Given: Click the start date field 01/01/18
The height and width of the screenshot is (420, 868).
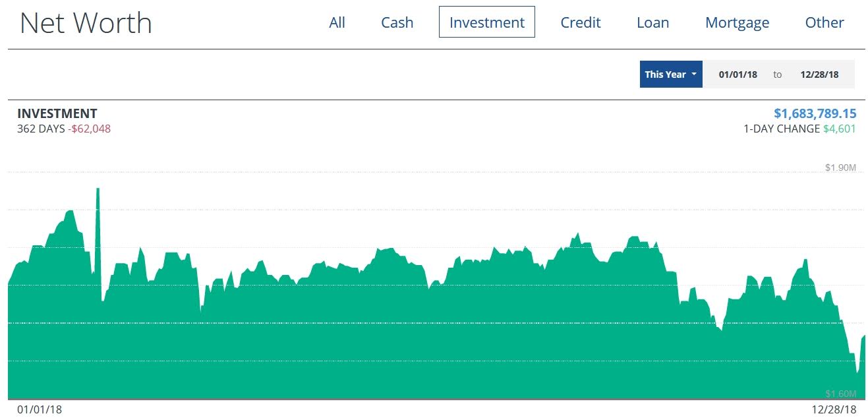Looking at the screenshot, I should click(738, 75).
